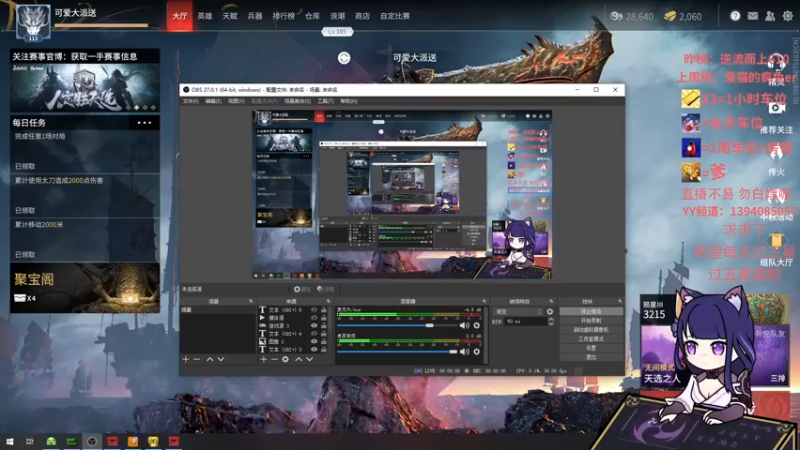The width and height of the screenshot is (800, 450).
Task: Click 开始录制 button in OBS controls
Action: 591,320
